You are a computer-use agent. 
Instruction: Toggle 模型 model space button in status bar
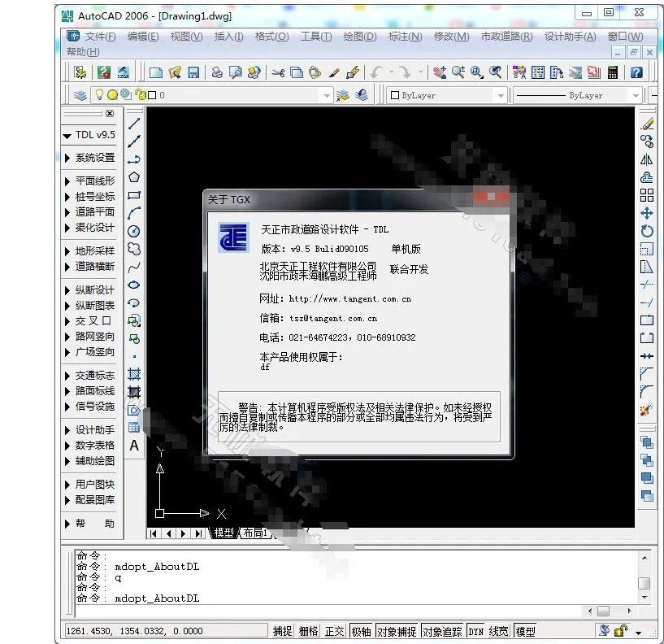pyautogui.click(x=525, y=631)
